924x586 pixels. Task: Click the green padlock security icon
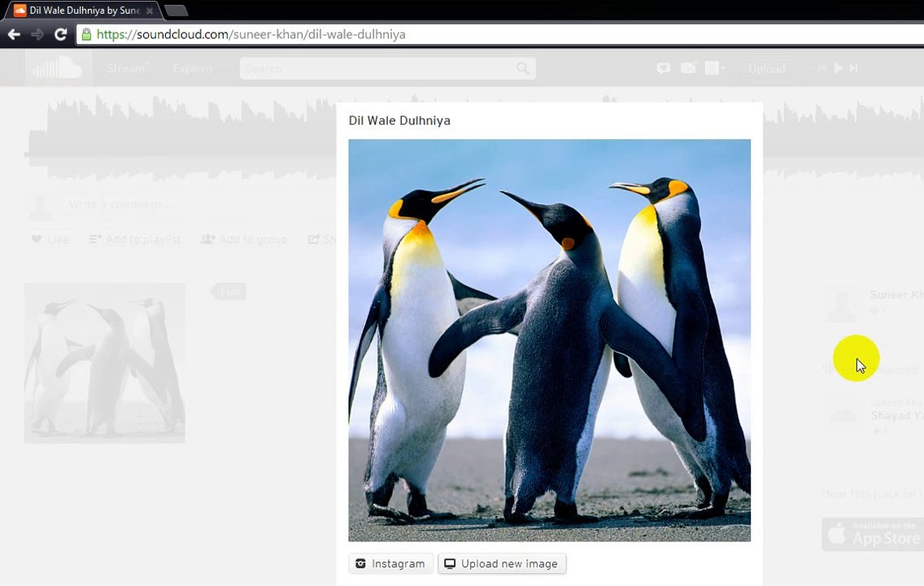click(86, 34)
